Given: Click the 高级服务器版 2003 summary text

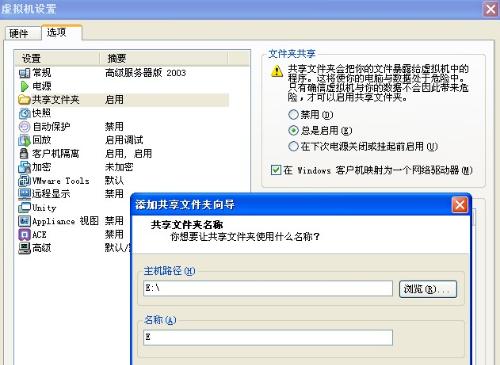Looking at the screenshot, I should point(145,73).
